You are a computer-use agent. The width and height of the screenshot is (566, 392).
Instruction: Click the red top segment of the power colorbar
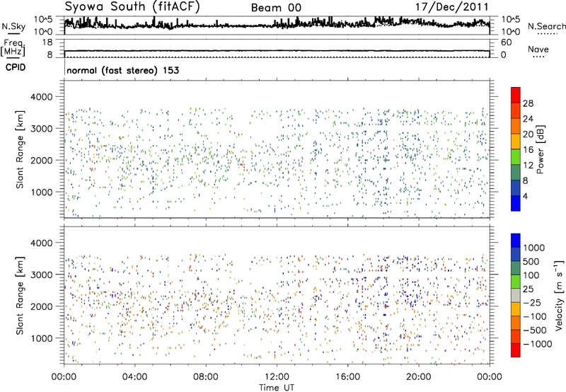pos(516,96)
